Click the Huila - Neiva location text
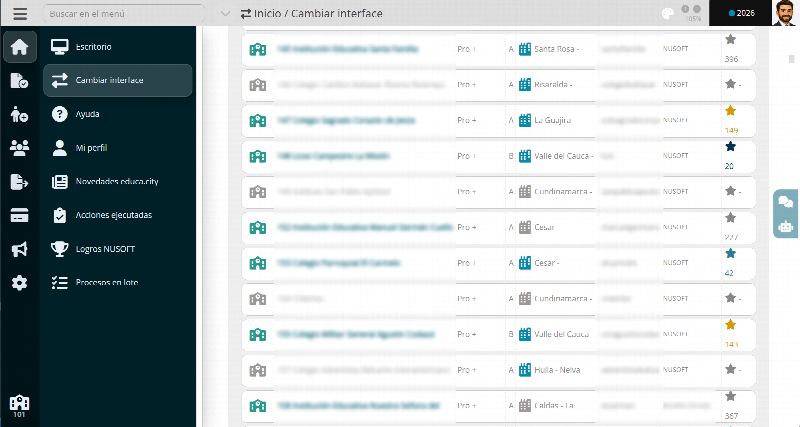 click(557, 370)
